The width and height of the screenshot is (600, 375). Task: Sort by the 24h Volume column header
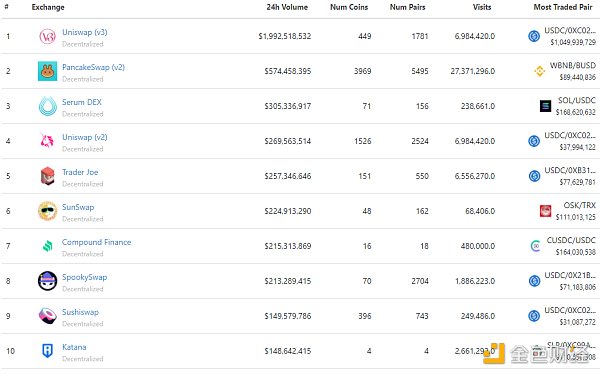287,7
